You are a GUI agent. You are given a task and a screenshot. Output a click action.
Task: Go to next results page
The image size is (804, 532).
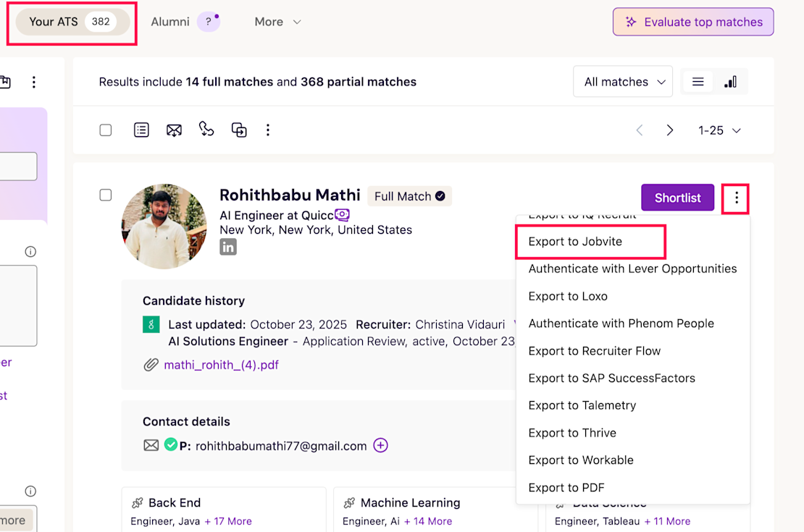tap(670, 131)
